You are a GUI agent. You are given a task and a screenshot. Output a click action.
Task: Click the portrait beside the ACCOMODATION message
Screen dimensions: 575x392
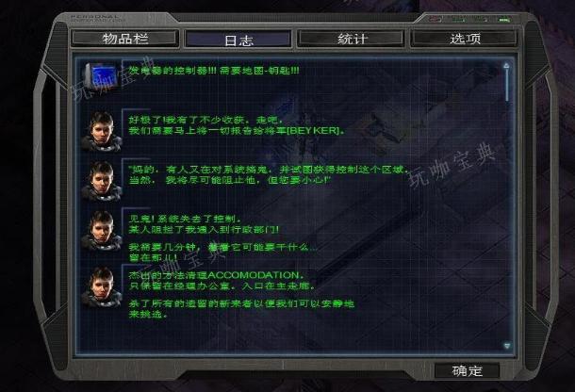[102, 287]
